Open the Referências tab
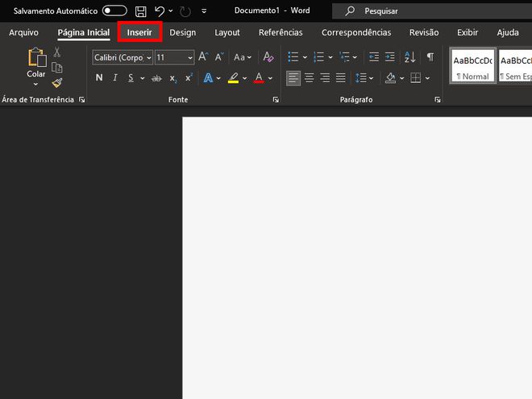Viewport: 532px width, 399px height. click(x=281, y=32)
